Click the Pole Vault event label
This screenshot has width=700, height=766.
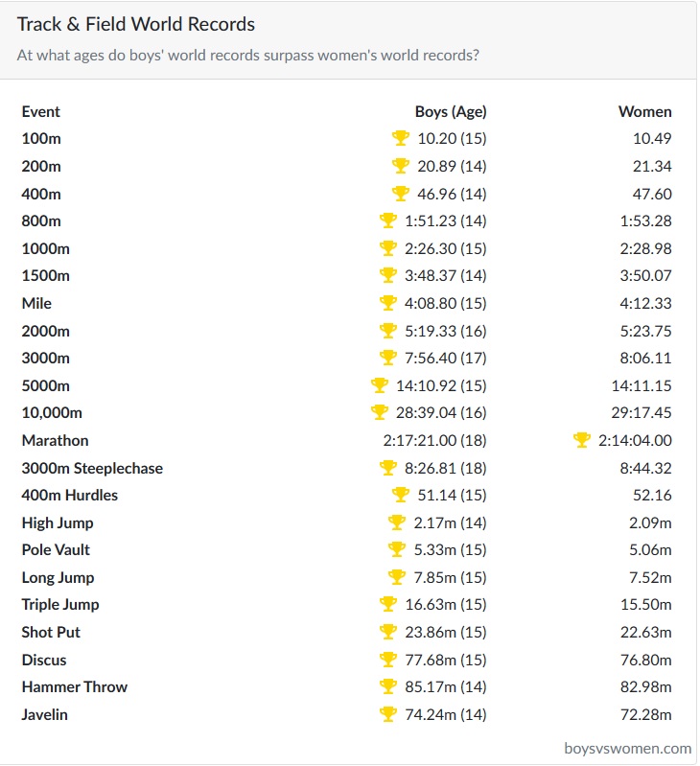pyautogui.click(x=56, y=549)
